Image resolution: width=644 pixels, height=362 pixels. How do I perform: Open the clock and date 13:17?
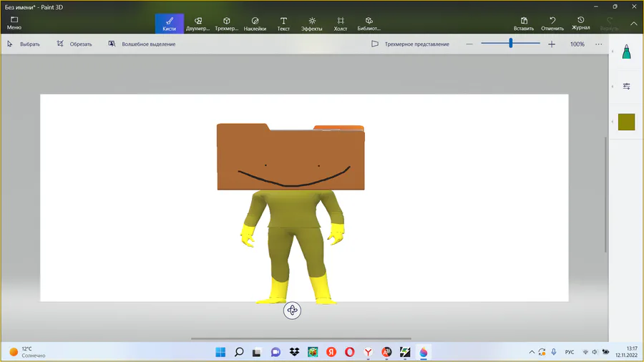pos(626,352)
